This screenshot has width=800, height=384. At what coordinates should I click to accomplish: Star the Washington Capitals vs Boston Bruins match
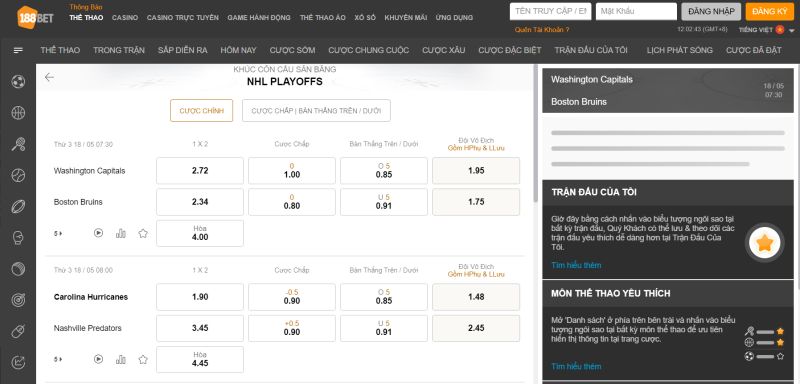tap(143, 234)
